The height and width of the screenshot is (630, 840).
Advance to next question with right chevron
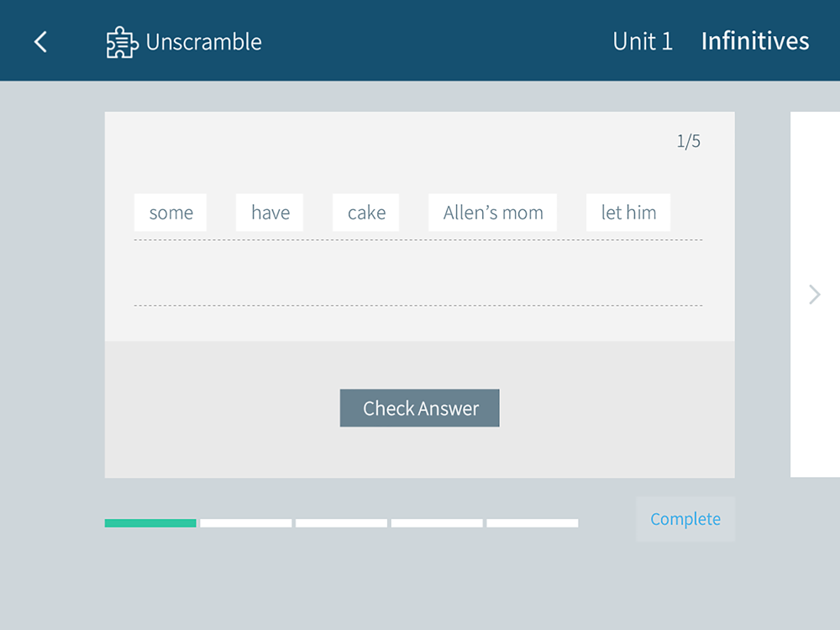[x=814, y=294]
